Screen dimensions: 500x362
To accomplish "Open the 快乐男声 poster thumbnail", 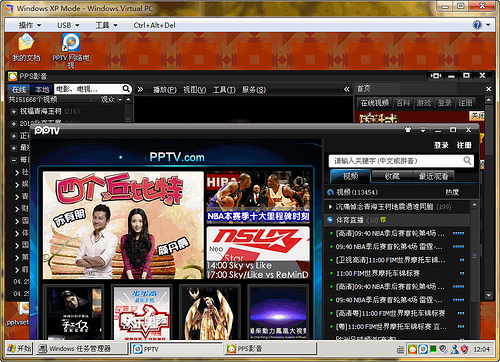I will tap(142, 313).
